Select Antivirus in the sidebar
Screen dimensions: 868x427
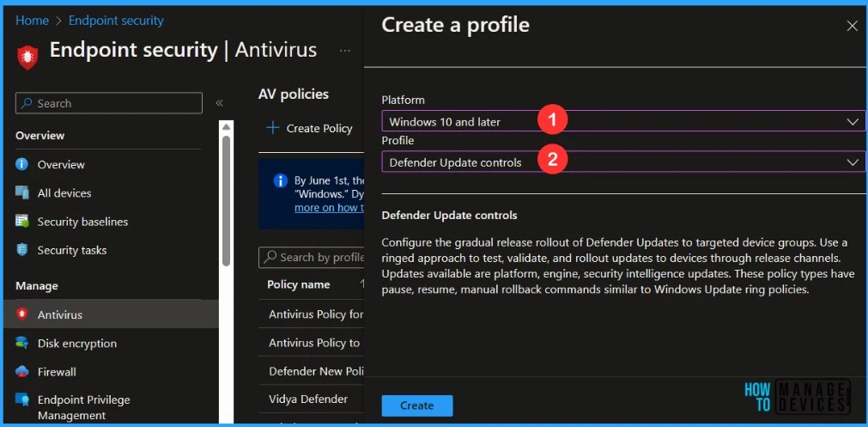(x=111, y=314)
